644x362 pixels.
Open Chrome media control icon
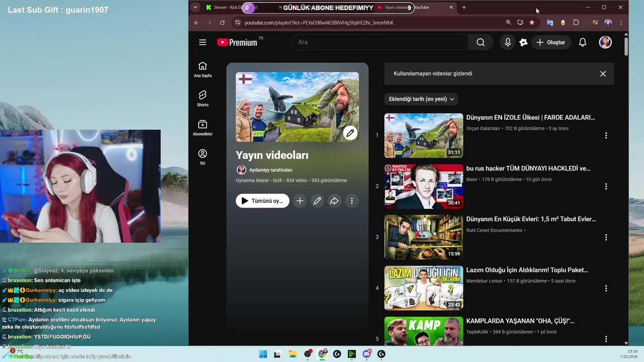[x=595, y=23]
